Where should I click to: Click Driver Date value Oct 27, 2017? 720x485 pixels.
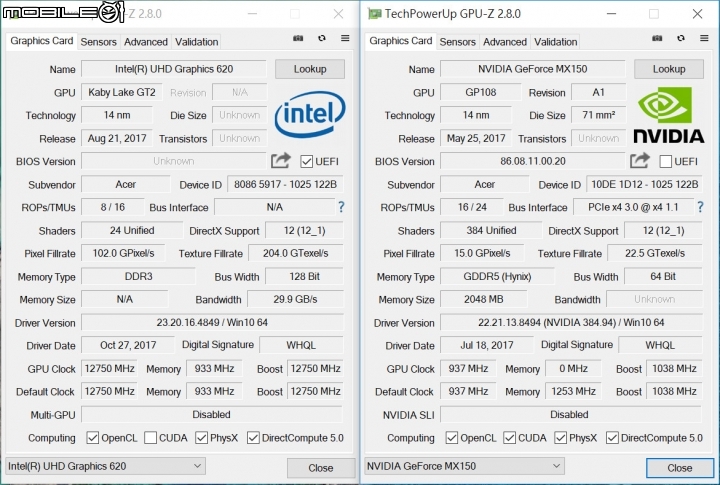[x=128, y=345]
